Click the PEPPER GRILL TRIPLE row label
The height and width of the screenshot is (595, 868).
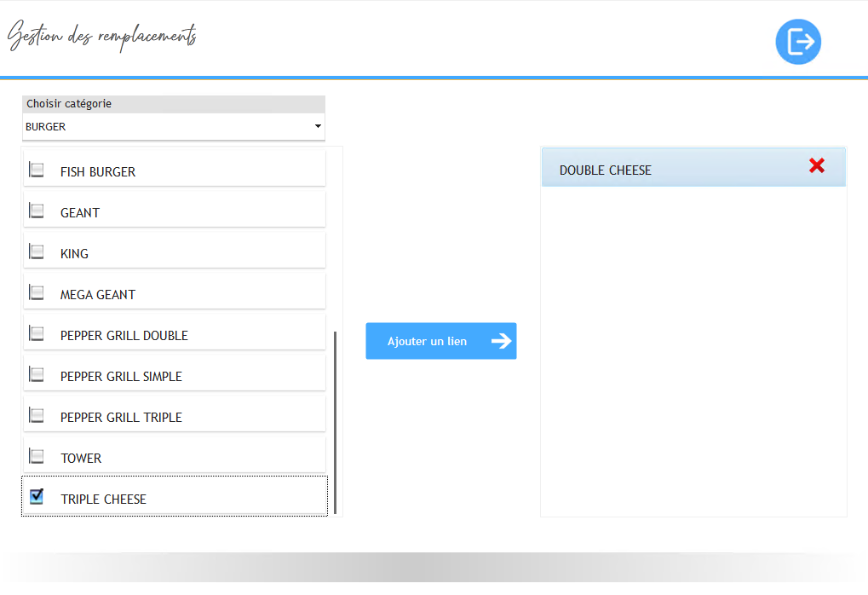(121, 418)
